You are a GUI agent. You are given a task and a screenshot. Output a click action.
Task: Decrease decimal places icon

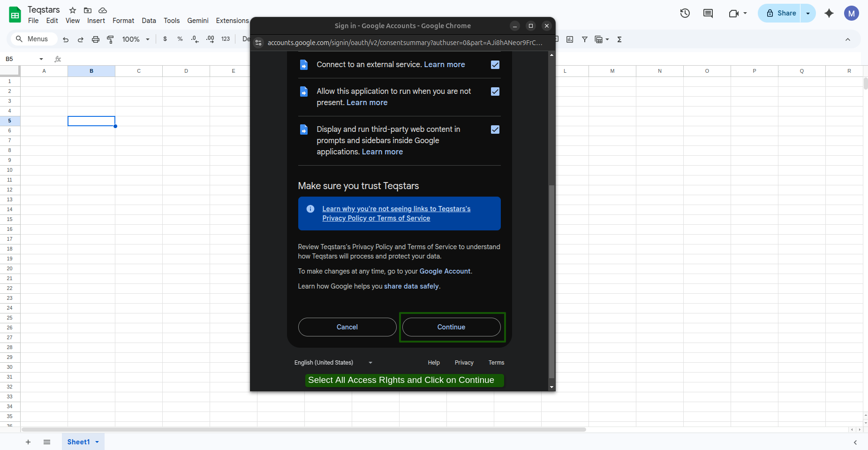(x=195, y=39)
